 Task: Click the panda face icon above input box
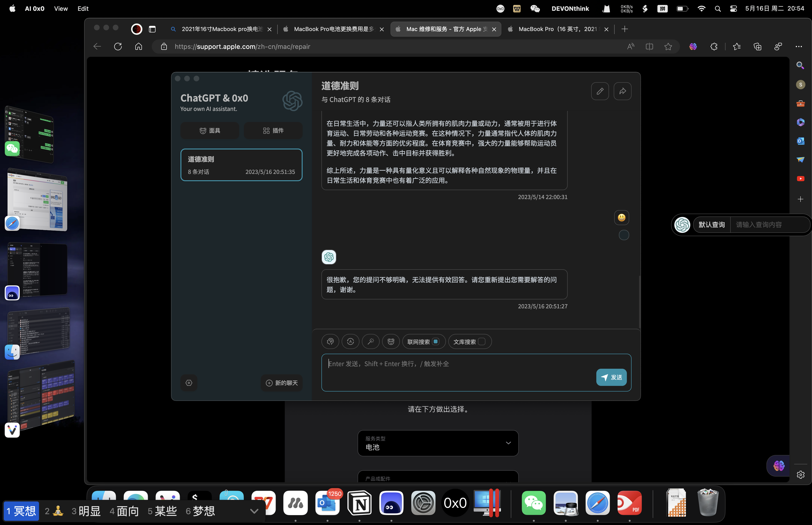tap(391, 341)
